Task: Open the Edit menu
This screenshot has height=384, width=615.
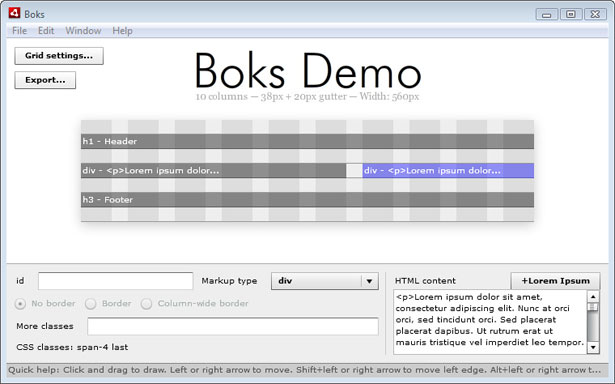Action: click(46, 31)
